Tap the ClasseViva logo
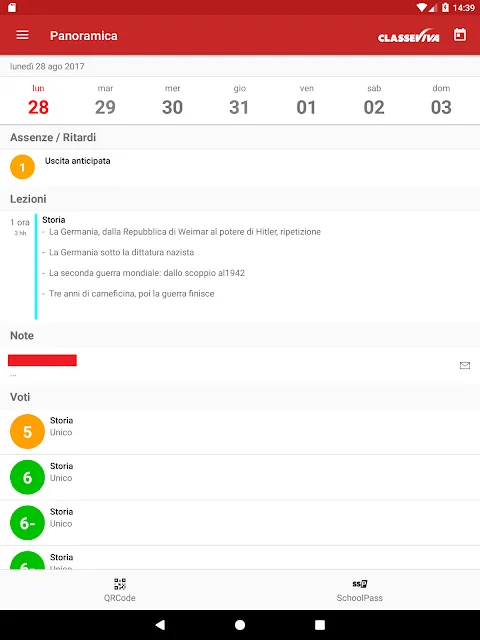The width and height of the screenshot is (480, 640). click(x=409, y=36)
